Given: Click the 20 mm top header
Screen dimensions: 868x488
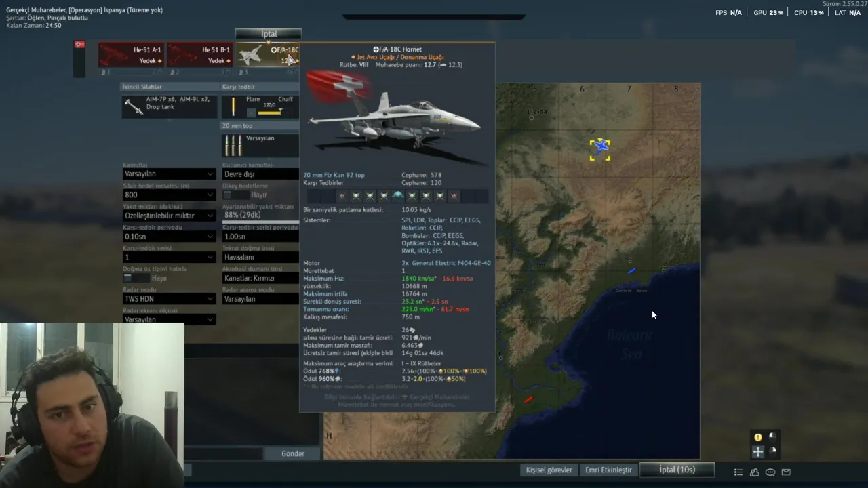Looking at the screenshot, I should coord(260,126).
